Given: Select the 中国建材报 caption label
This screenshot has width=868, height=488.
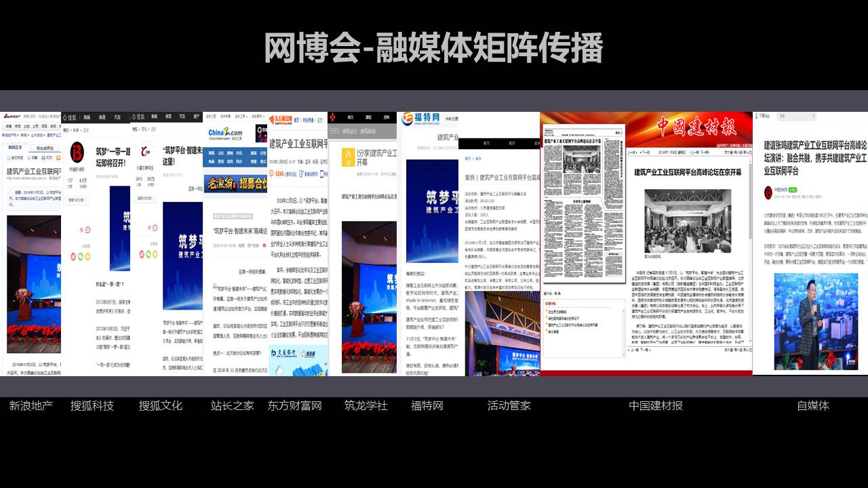Looking at the screenshot, I should [x=656, y=405].
